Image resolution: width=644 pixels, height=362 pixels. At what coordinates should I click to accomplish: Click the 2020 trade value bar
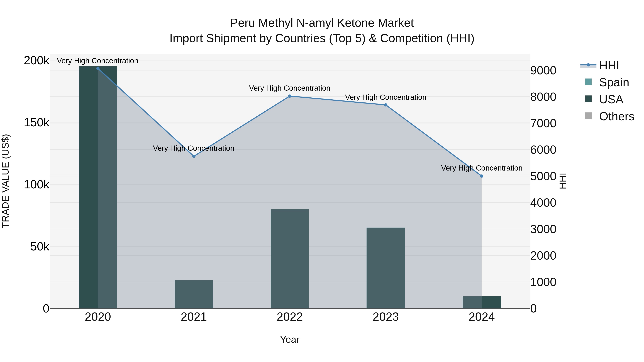(x=98, y=187)
